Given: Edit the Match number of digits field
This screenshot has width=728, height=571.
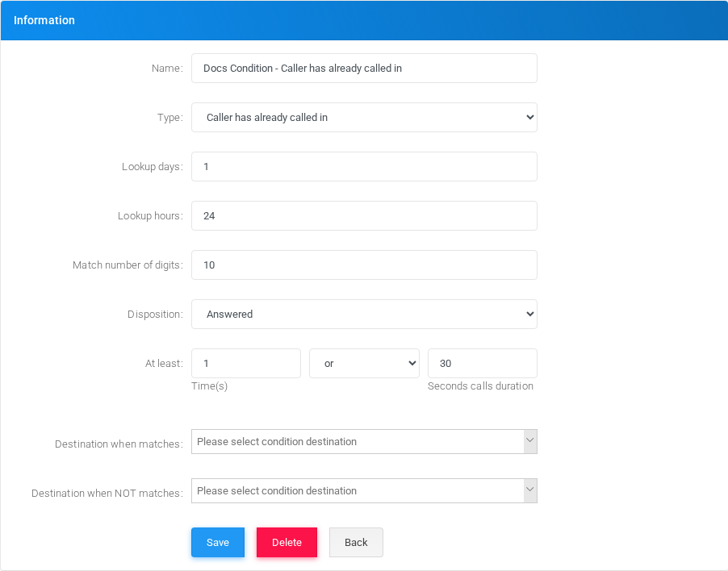Looking at the screenshot, I should [x=364, y=265].
